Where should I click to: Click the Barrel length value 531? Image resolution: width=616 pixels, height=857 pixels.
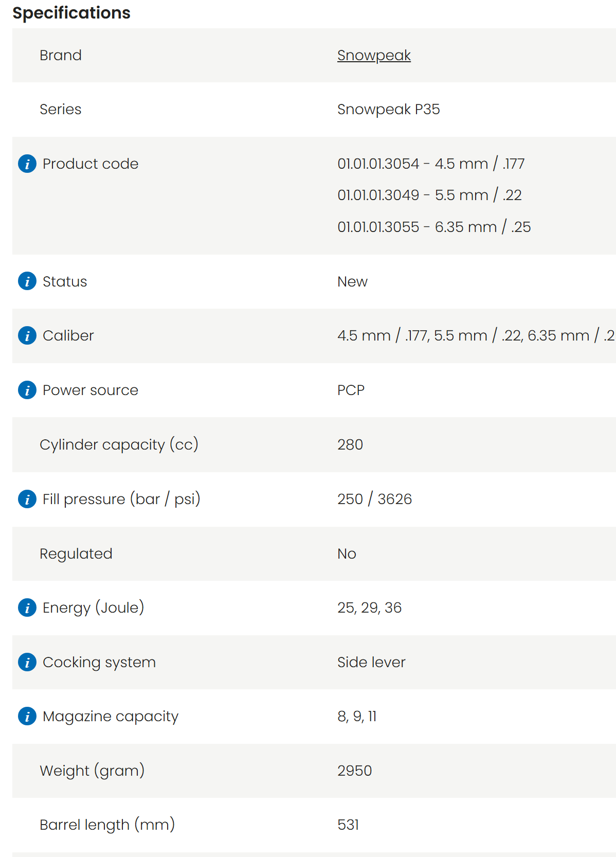[x=348, y=825]
